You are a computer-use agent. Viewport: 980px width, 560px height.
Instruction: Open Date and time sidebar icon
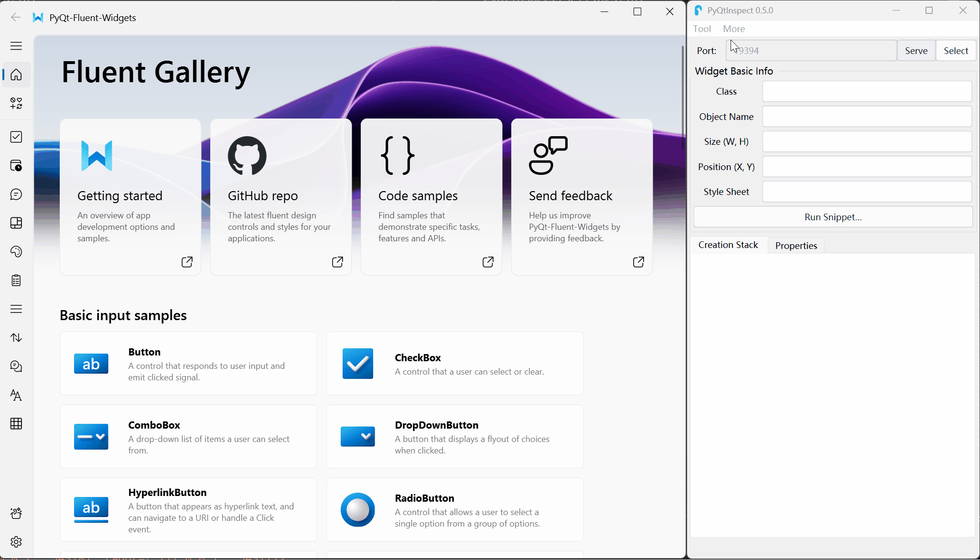[x=16, y=166]
